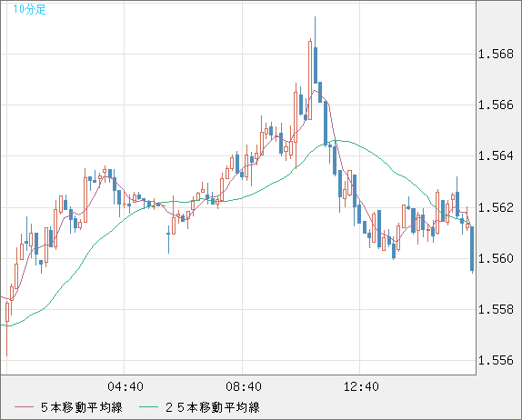Image resolution: width=522 pixels, height=420 pixels.
Task: Click the 1.556 price axis label
Action: click(x=496, y=360)
